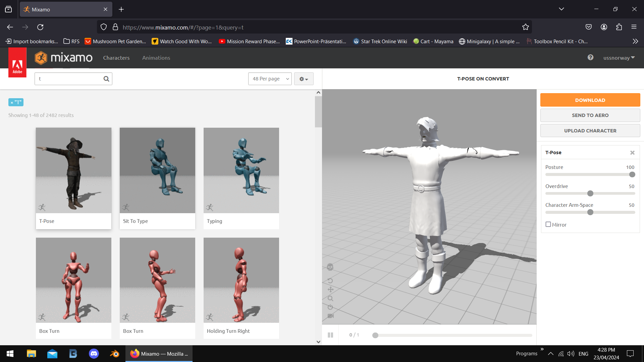
Task: Toggle the skeleton overlay in the 3D viewport
Action: coord(330,267)
